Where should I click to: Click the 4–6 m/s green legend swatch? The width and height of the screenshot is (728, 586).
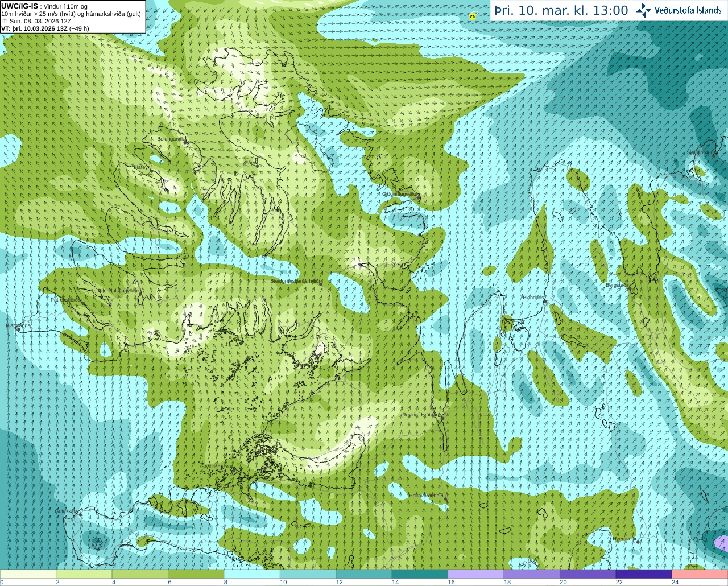140,574
